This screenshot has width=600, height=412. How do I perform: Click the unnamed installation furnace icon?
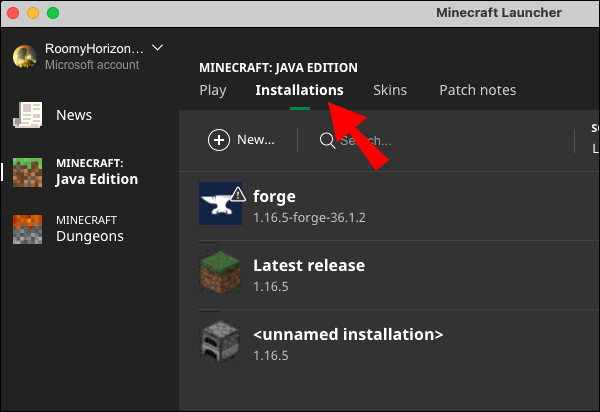(221, 342)
